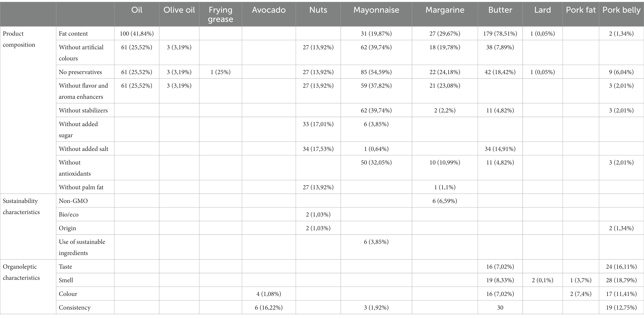Click Oil fat content cell "100 (41,84%)"
The height and width of the screenshot is (318, 644).
click(137, 34)
